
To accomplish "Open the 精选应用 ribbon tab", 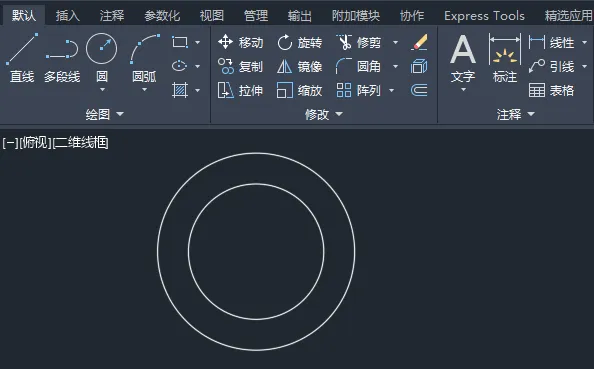I will pos(568,16).
